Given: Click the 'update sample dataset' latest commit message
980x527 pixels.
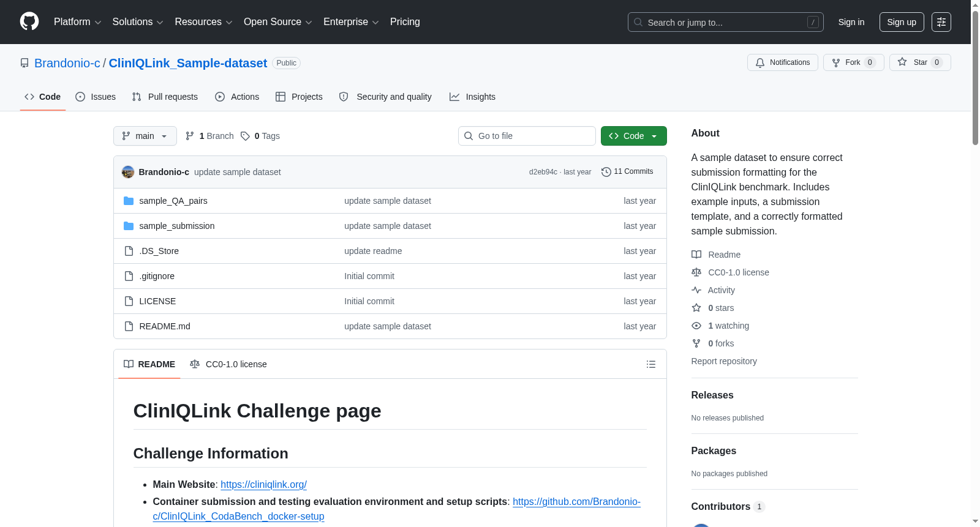Looking at the screenshot, I should tap(238, 172).
